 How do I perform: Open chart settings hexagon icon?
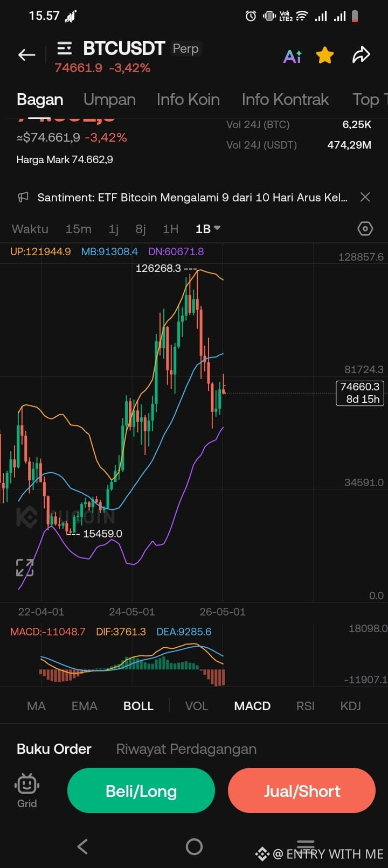365,229
